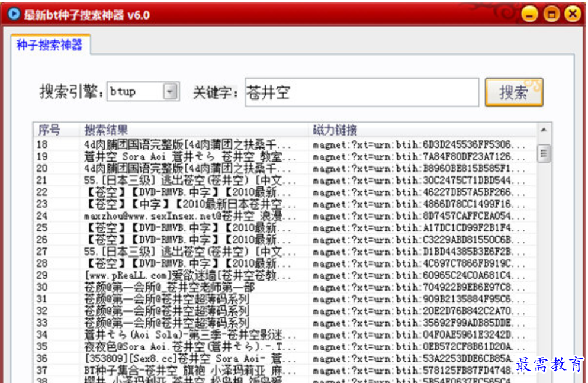
Task: Click magnet link starting btih:04F0AE5961E3242D
Action: pyautogui.click(x=419, y=335)
